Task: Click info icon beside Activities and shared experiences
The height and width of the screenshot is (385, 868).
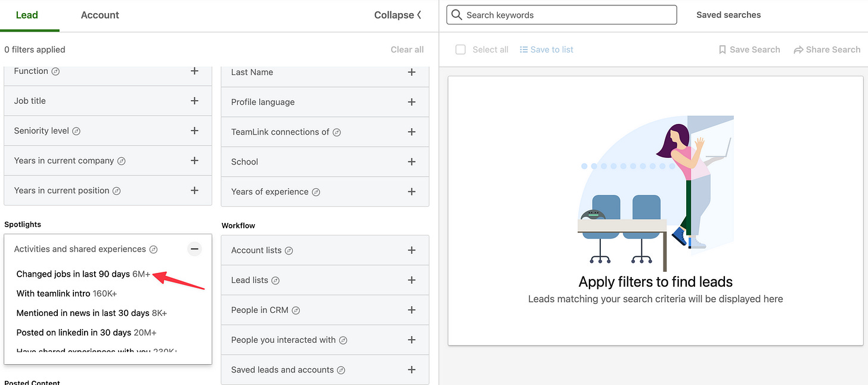Action: coord(153,249)
